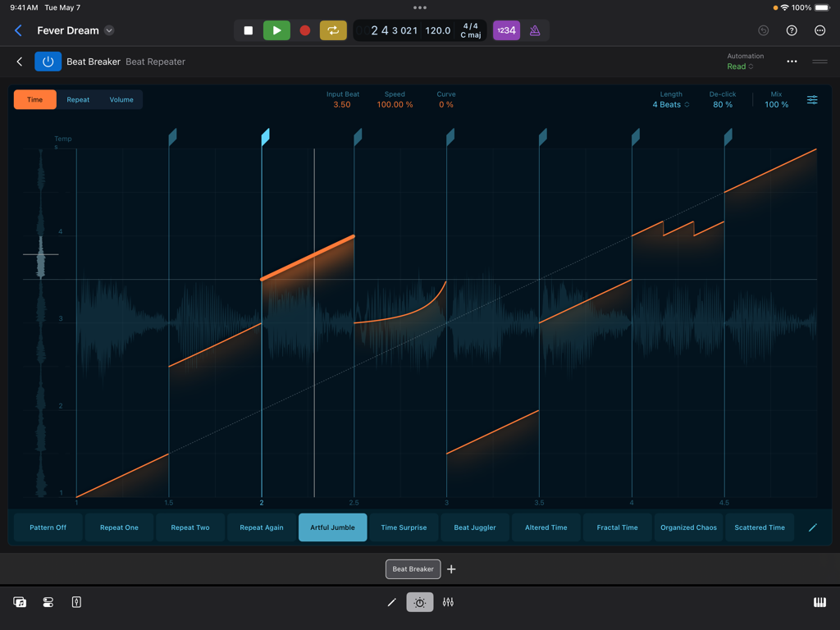Enable cycle mode in the transport
Viewport: 840px width, 630px height.
point(334,30)
